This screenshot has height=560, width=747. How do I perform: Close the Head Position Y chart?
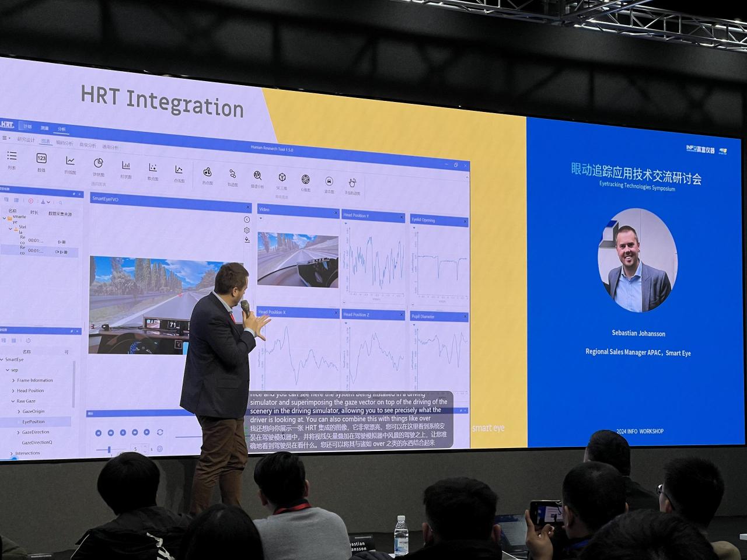pos(402,218)
